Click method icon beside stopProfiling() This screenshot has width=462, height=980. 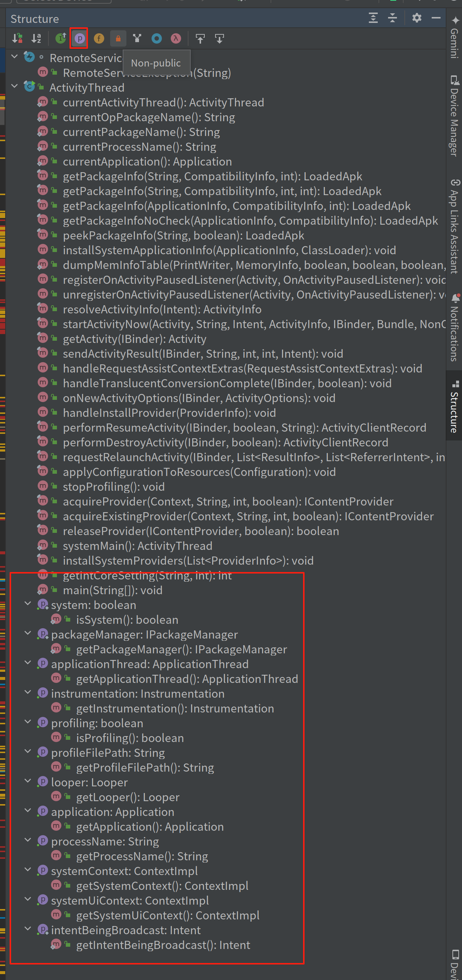tap(43, 486)
